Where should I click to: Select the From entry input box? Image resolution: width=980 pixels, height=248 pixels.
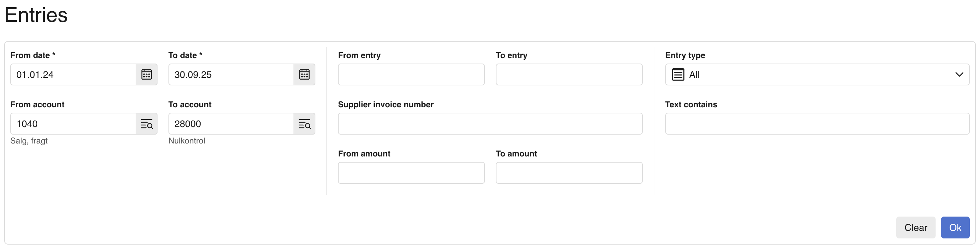click(411, 74)
